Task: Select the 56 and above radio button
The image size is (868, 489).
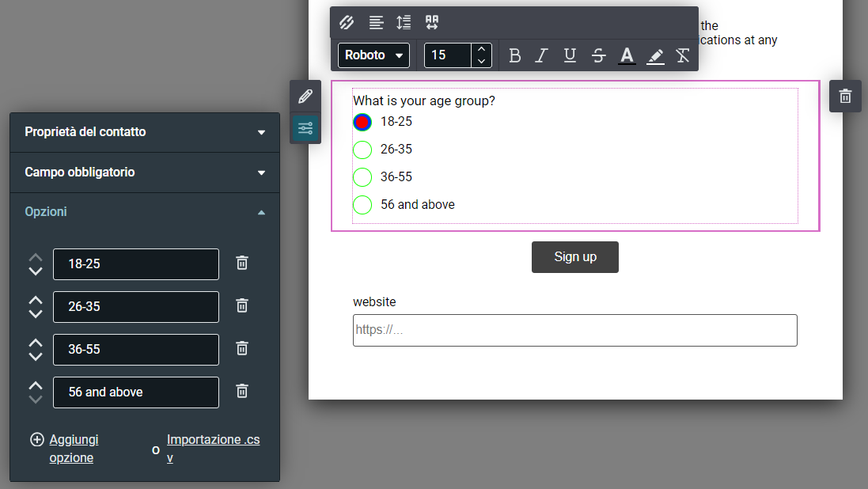Action: pos(362,205)
